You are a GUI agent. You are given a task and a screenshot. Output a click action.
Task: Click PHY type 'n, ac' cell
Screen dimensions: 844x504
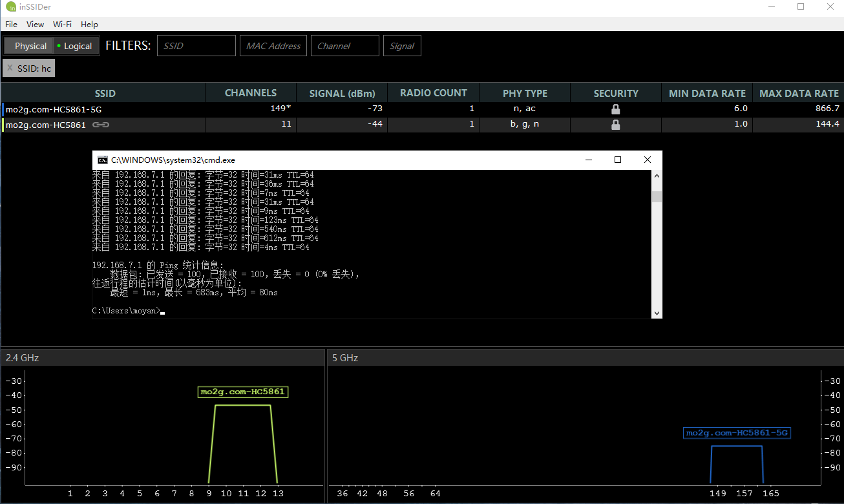coord(525,109)
